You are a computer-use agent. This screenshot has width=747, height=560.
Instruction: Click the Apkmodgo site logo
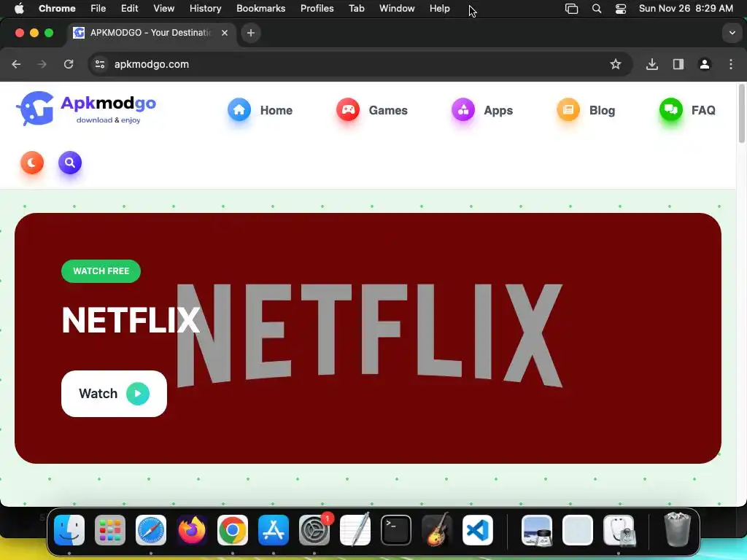[86, 109]
